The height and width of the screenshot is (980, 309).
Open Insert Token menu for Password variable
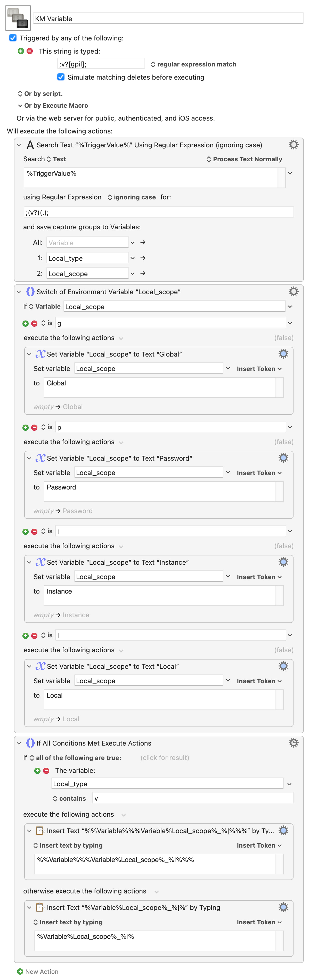pyautogui.click(x=259, y=473)
